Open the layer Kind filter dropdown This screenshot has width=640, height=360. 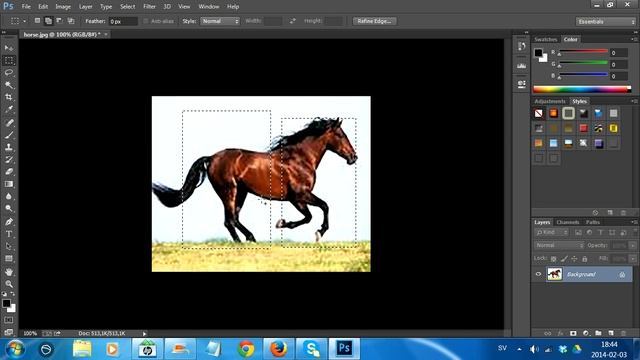click(x=551, y=233)
